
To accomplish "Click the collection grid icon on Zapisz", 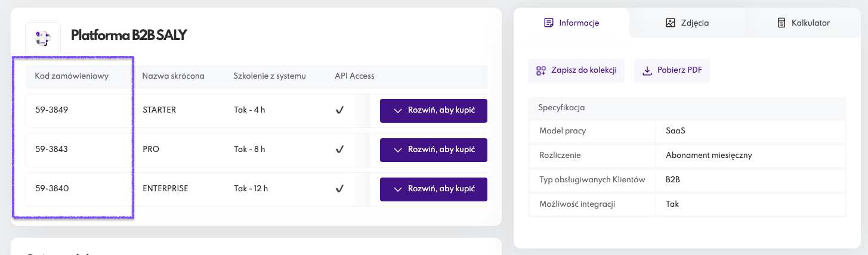I will 541,71.
